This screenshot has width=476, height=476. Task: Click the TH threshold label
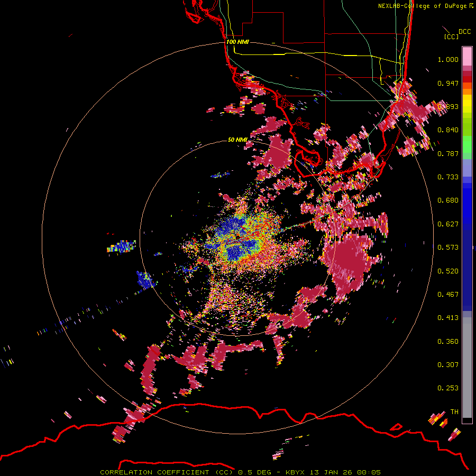(454, 412)
